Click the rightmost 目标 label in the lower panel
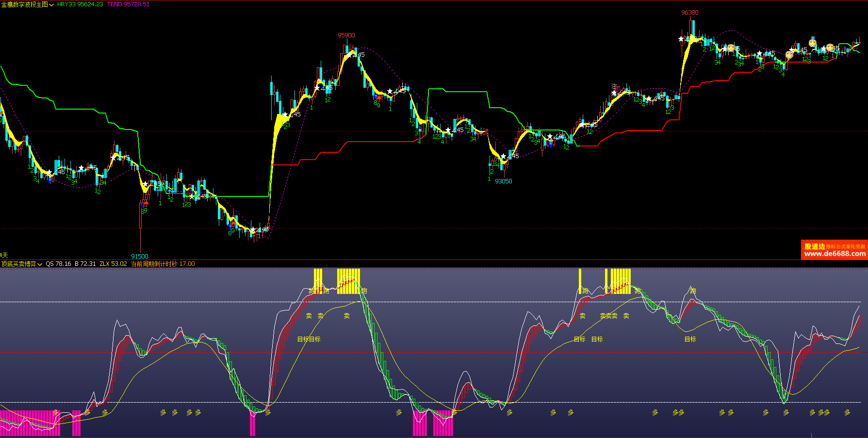This screenshot has height=438, width=868. tap(690, 339)
